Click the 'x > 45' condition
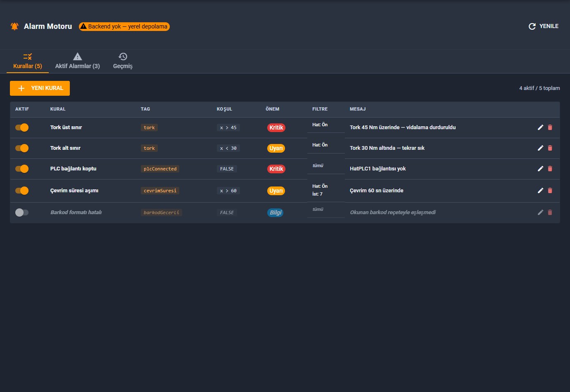This screenshot has width=570, height=392. pos(228,128)
